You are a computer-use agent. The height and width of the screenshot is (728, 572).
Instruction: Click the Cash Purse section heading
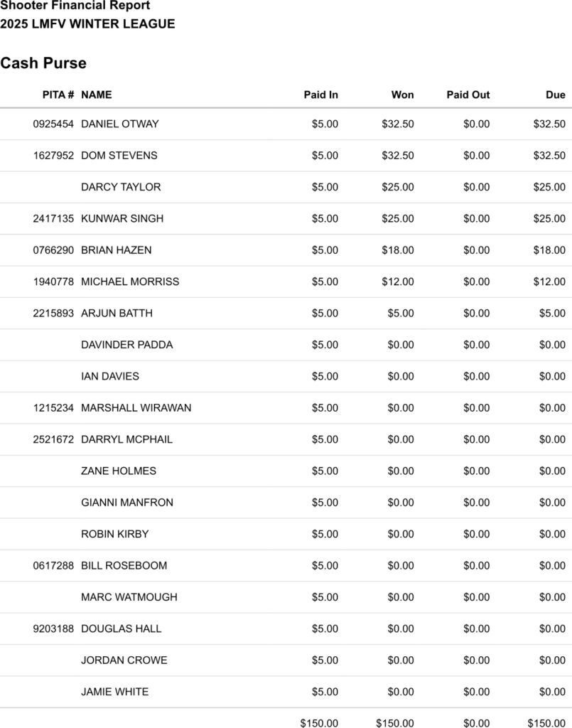[43, 63]
